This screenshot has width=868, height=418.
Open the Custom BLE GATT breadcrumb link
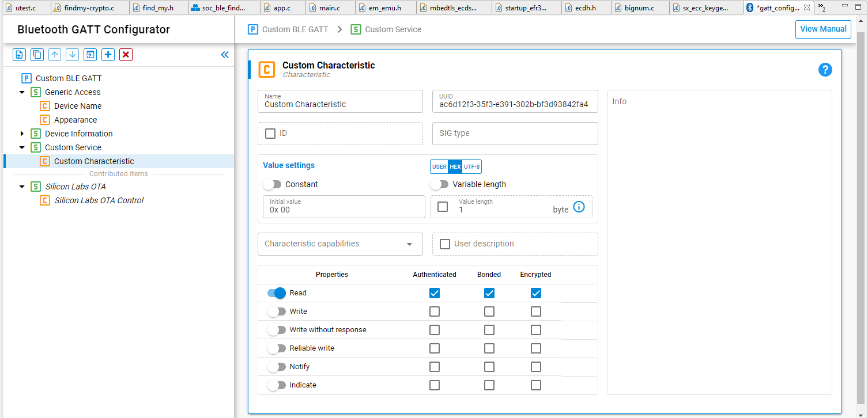(295, 29)
